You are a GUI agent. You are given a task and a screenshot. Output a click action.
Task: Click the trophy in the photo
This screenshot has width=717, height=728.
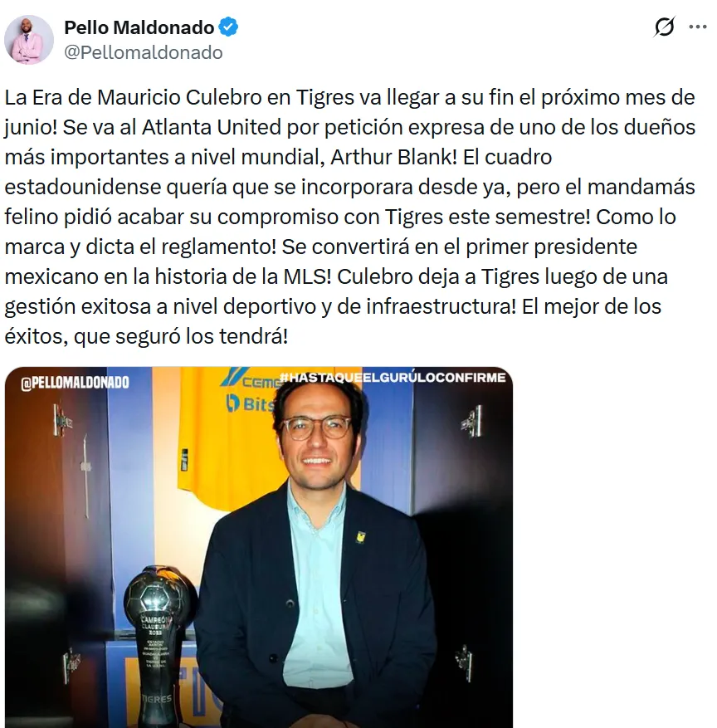point(160,645)
